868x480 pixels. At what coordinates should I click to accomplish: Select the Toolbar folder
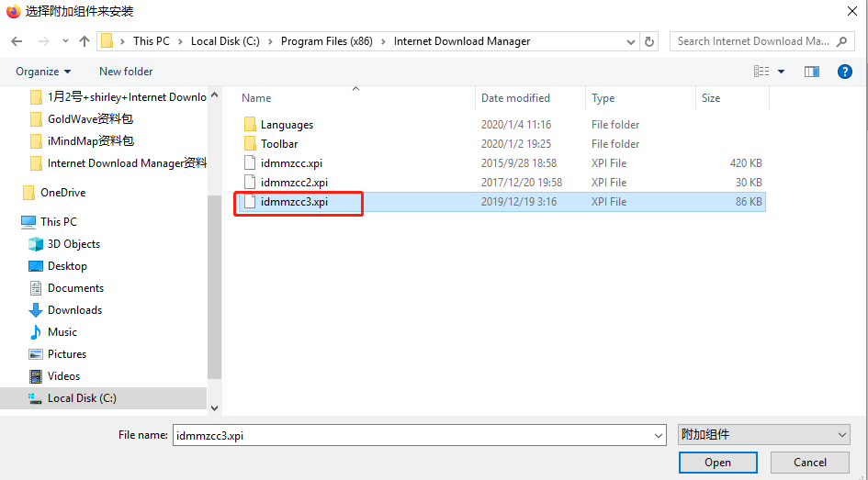[x=279, y=144]
